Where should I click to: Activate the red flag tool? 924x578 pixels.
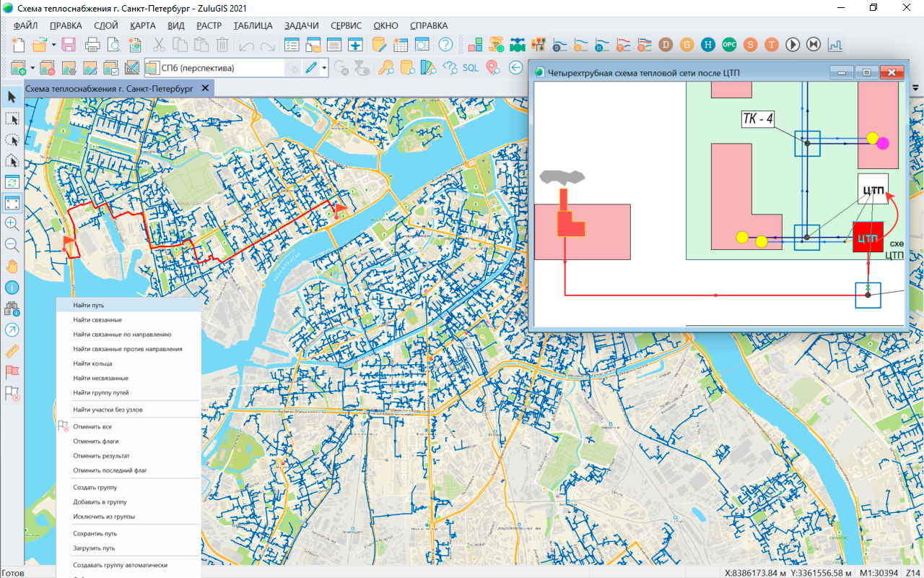(x=12, y=371)
